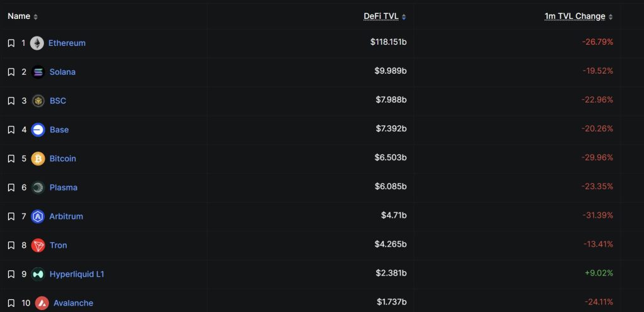
Task: Click the Solana chain logo icon
Action: (38, 72)
